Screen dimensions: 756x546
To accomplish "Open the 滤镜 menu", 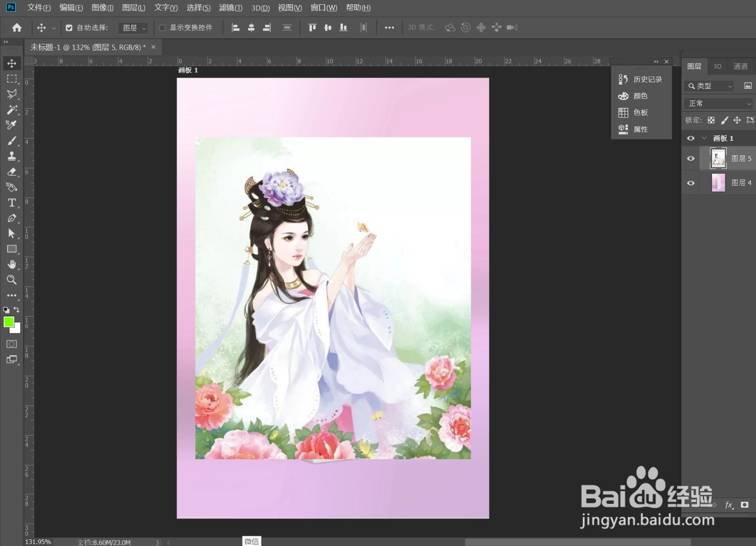I will [x=231, y=8].
